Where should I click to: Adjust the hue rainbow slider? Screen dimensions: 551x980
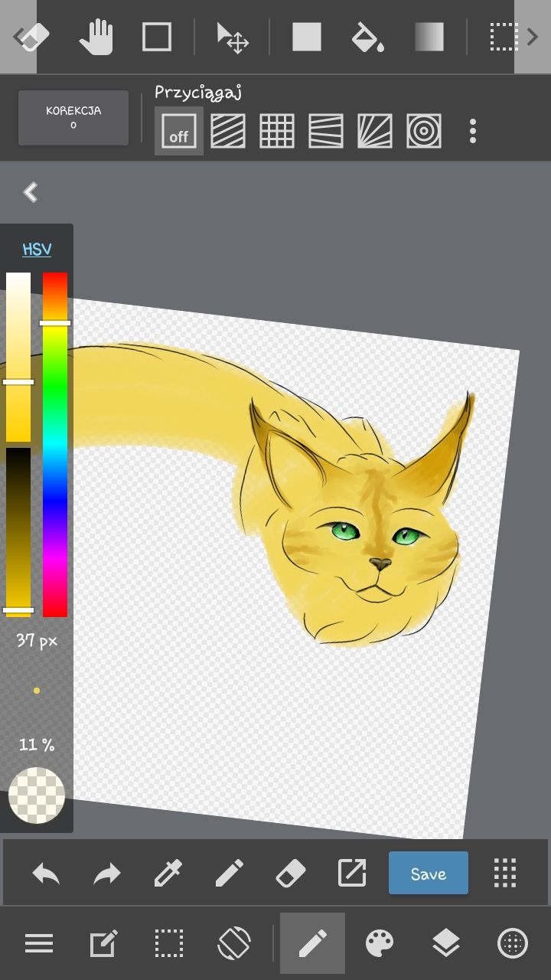(55, 444)
